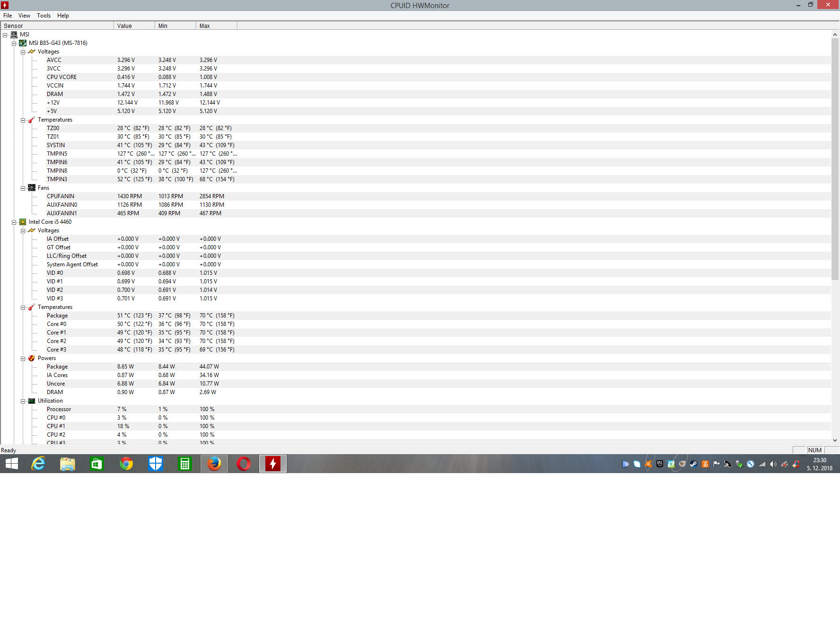Open the File menu
The height and width of the screenshot is (633, 840).
point(8,16)
